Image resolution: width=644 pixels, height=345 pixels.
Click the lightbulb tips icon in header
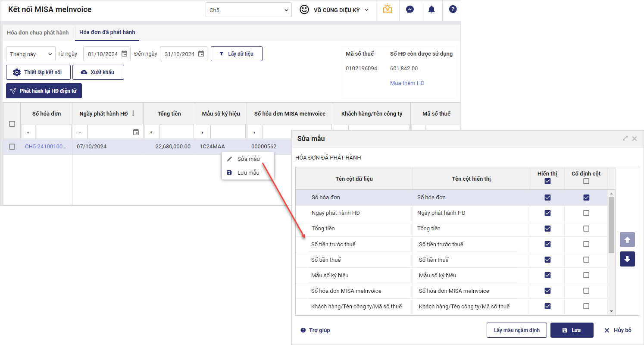[388, 9]
